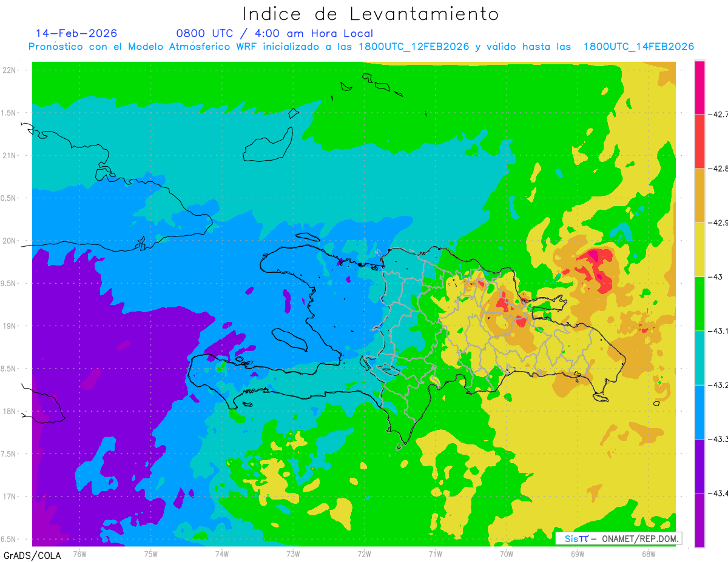Click the '-43.1' colorbar value
Image resolution: width=728 pixels, height=562 pixels.
coord(718,330)
